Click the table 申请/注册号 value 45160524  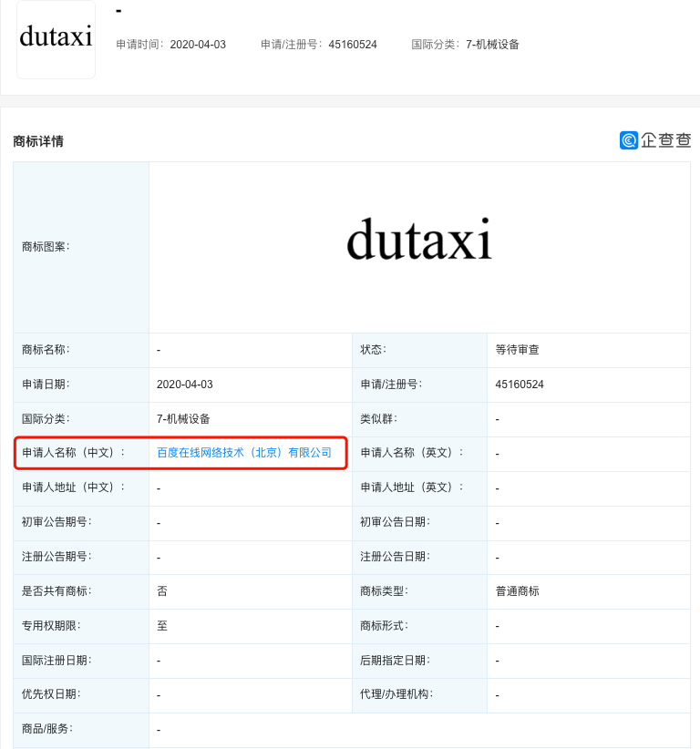coord(520,385)
